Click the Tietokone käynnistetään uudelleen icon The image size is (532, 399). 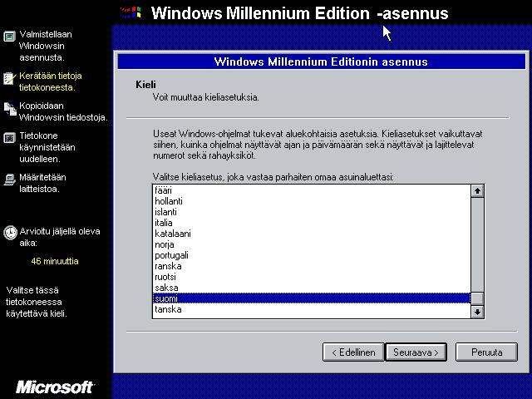(x=9, y=138)
